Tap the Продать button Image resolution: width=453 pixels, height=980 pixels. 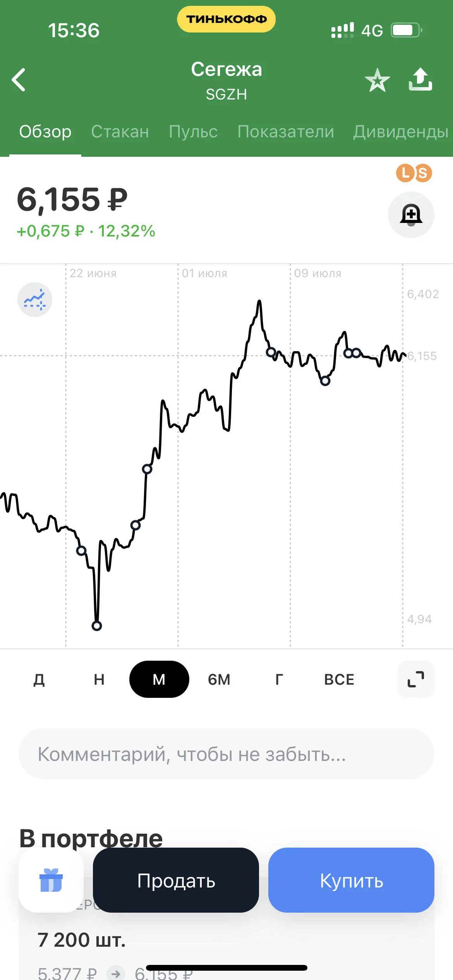[x=176, y=880]
